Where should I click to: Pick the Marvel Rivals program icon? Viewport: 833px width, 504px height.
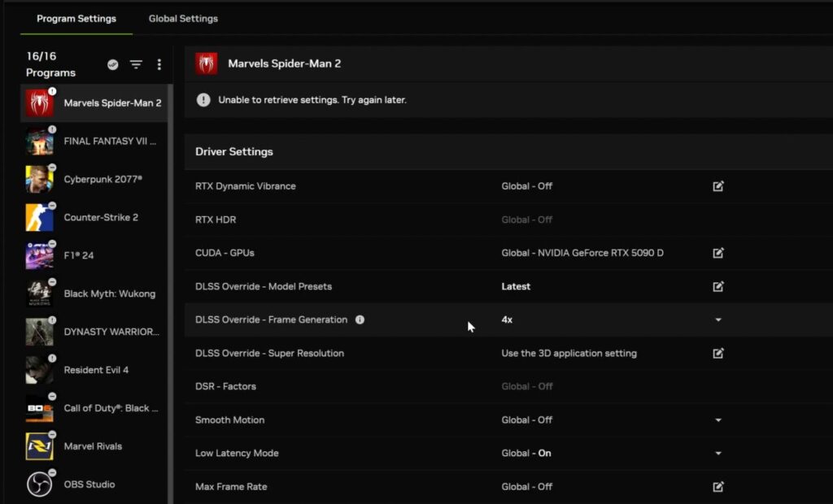pos(39,446)
